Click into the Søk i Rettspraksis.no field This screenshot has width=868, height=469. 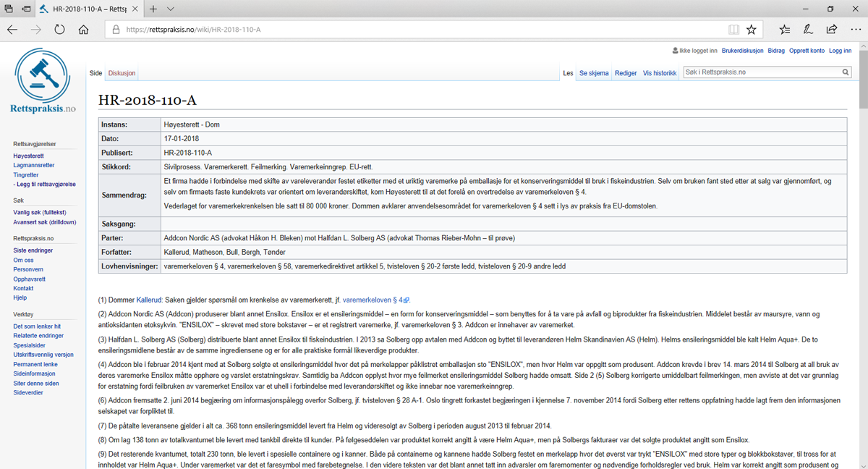[x=761, y=72]
